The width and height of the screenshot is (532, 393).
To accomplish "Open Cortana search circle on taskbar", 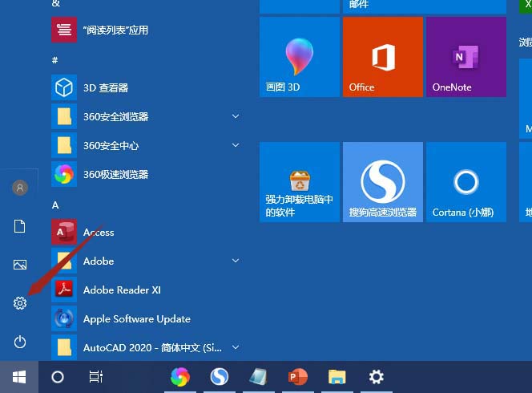I will pyautogui.click(x=58, y=377).
